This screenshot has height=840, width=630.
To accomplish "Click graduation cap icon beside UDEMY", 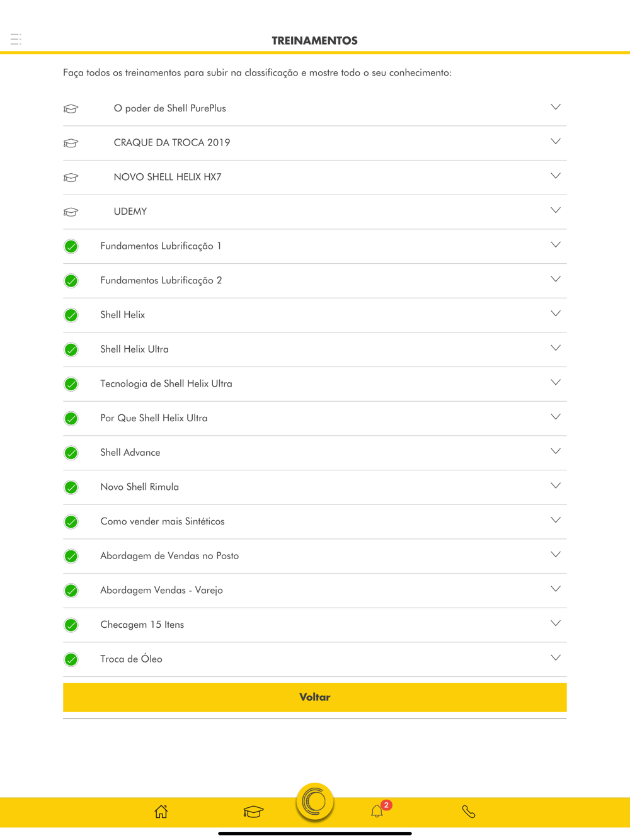I will point(71,212).
